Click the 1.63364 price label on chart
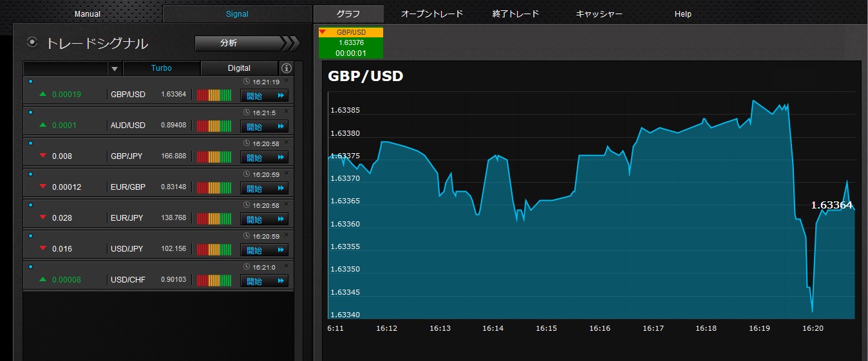The width and height of the screenshot is (868, 361). [x=831, y=205]
